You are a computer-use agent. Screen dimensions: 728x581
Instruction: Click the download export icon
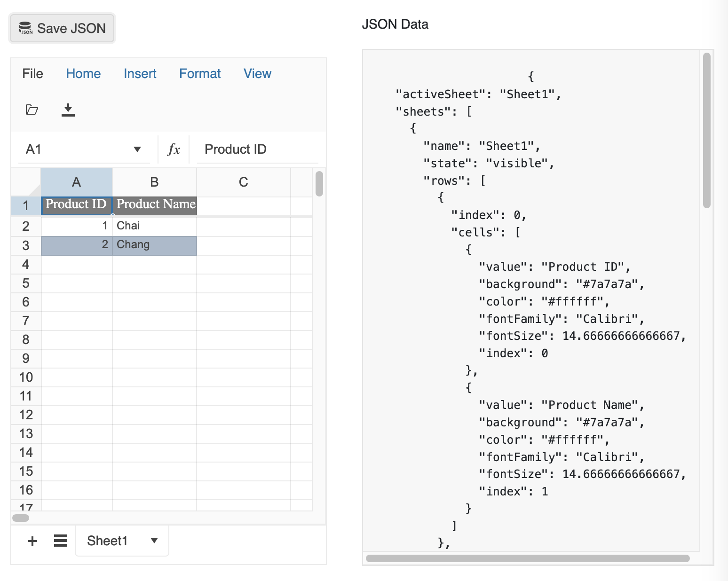(68, 110)
